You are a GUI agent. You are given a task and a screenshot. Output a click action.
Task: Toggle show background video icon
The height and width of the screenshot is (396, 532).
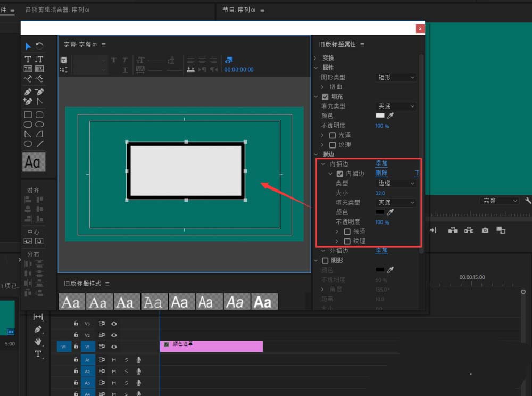pos(229,60)
